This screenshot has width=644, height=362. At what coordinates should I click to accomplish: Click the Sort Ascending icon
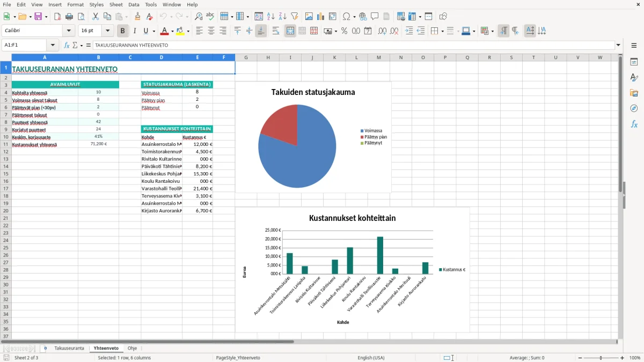click(x=271, y=17)
